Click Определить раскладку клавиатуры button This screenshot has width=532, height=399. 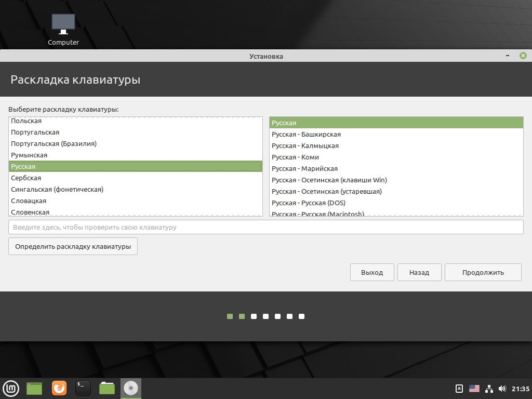coord(73,246)
